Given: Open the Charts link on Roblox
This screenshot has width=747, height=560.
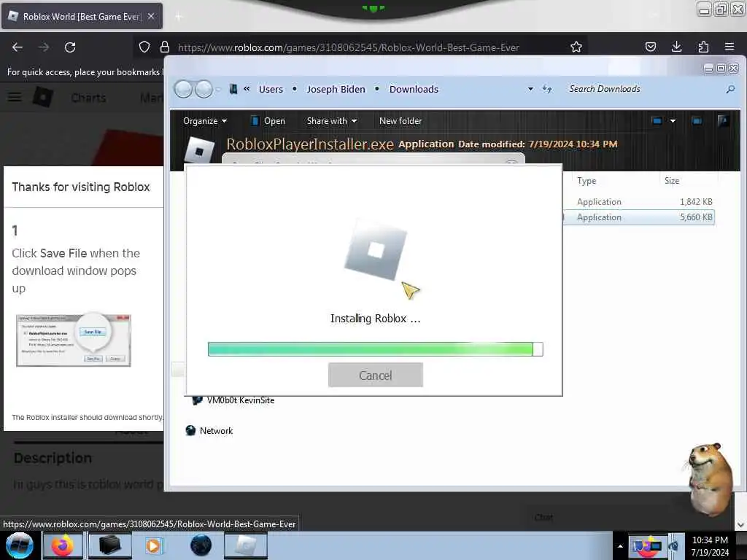Looking at the screenshot, I should pyautogui.click(x=88, y=98).
